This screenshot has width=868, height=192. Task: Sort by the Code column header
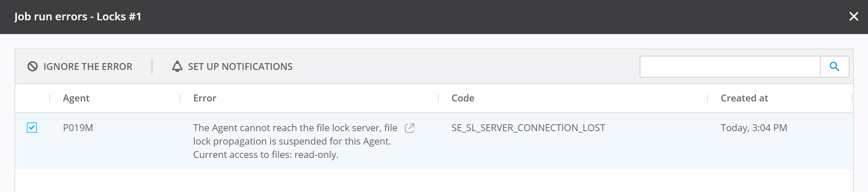pyautogui.click(x=463, y=98)
